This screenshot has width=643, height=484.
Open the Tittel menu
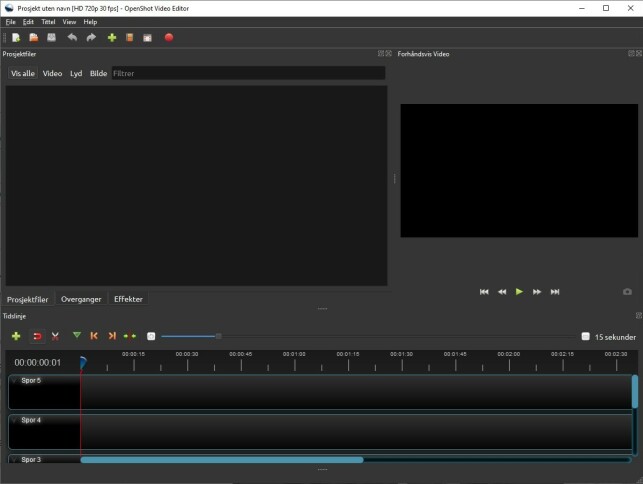tap(48, 22)
